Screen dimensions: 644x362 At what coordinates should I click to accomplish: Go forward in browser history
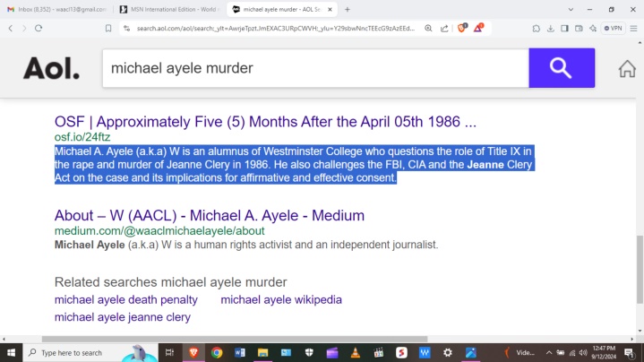point(24,29)
